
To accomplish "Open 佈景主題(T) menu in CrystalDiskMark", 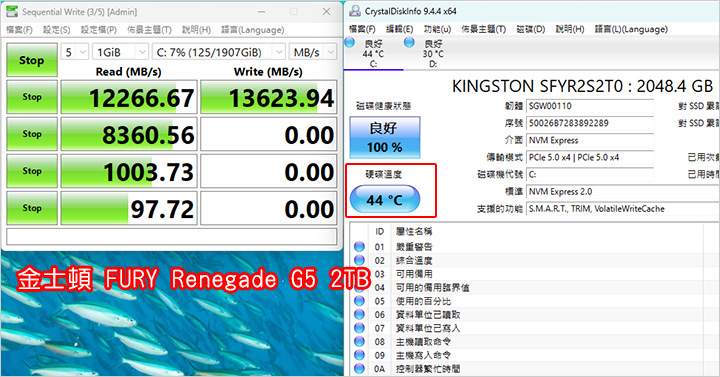I will (149, 30).
